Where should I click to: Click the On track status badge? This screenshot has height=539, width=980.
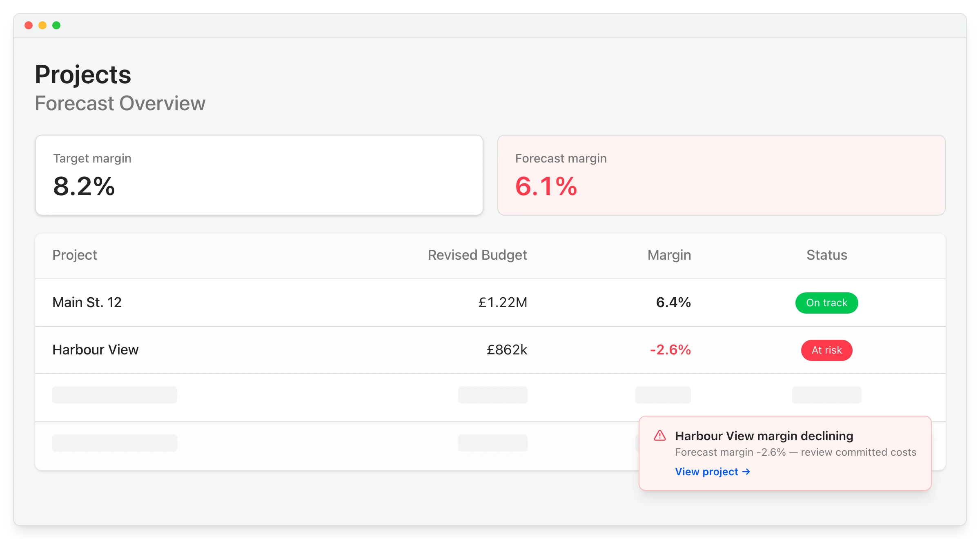click(826, 303)
